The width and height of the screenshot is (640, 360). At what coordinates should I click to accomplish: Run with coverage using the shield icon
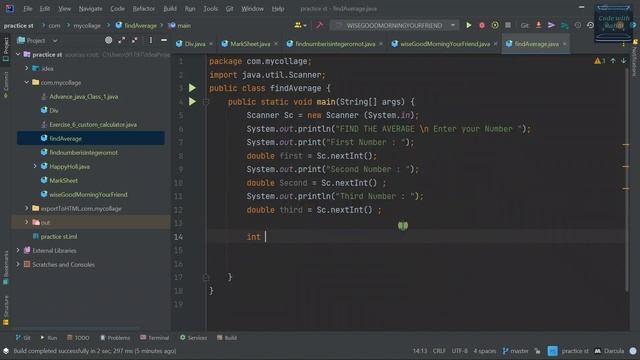(x=495, y=25)
